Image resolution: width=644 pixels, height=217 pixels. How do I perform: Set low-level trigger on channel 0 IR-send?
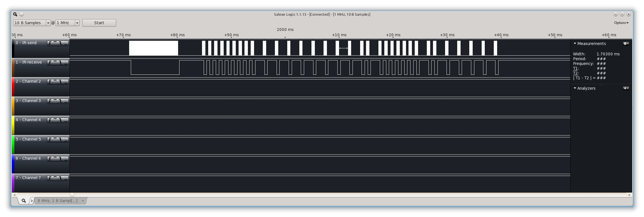(x=66, y=43)
